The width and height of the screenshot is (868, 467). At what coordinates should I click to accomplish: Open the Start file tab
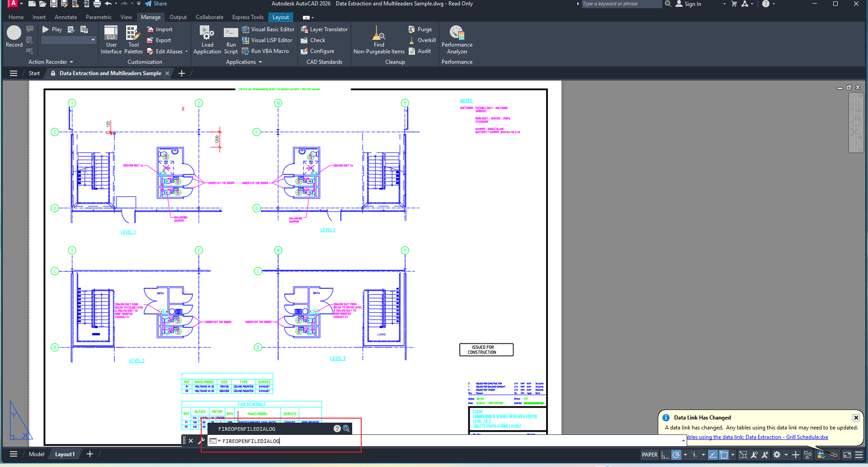tap(34, 73)
